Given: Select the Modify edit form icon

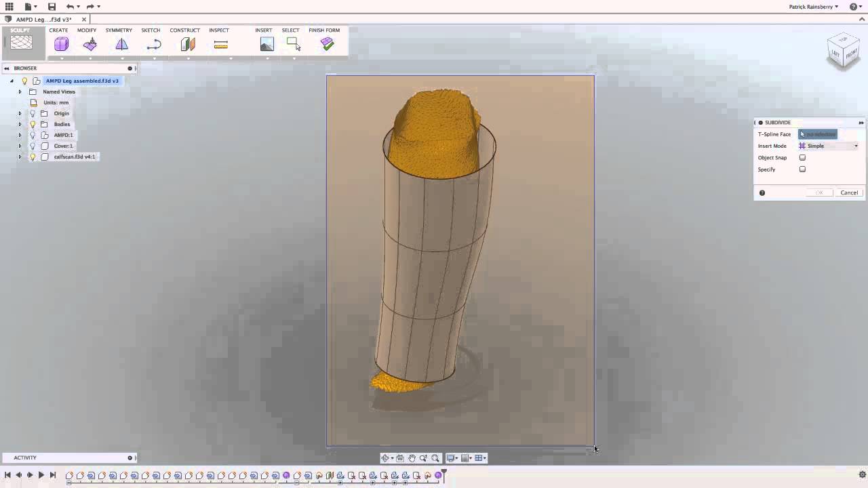Looking at the screenshot, I should click(x=90, y=44).
